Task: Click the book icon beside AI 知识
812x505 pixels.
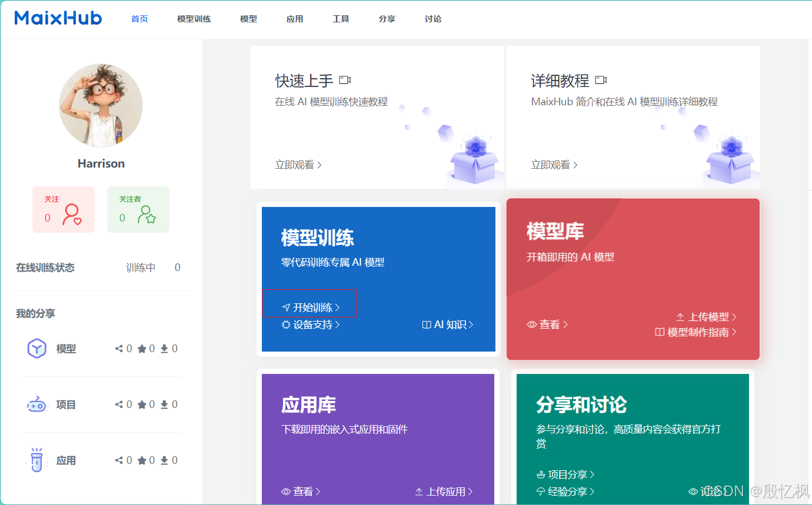Action: pos(427,325)
